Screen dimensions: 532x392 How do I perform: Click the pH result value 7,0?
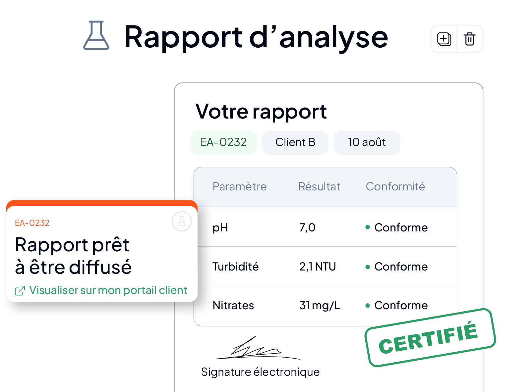(x=307, y=227)
